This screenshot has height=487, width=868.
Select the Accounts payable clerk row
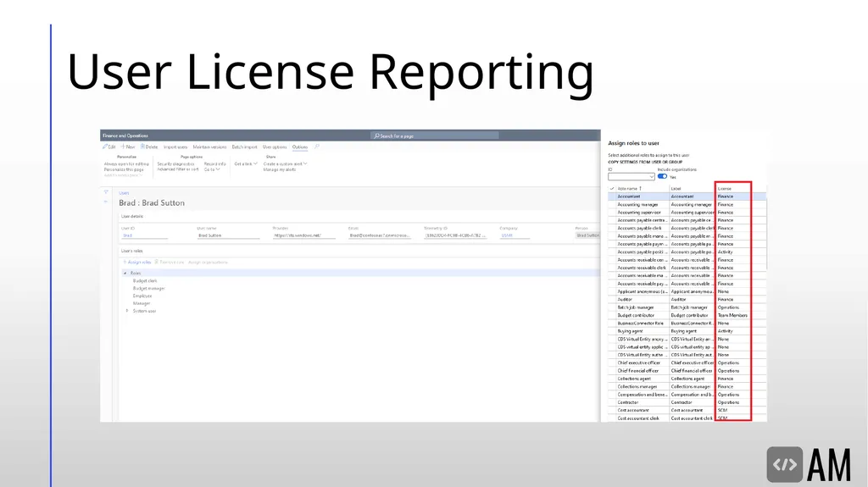pyautogui.click(x=687, y=228)
